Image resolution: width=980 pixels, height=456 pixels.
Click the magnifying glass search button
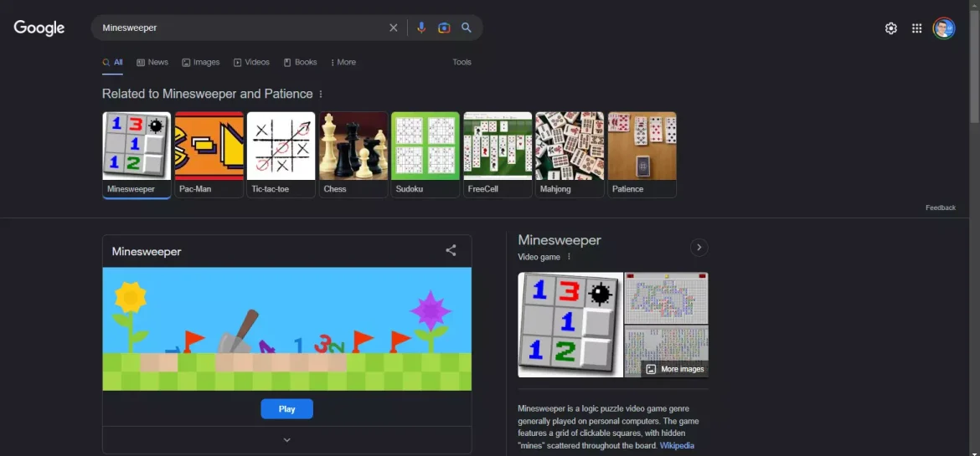tap(467, 28)
